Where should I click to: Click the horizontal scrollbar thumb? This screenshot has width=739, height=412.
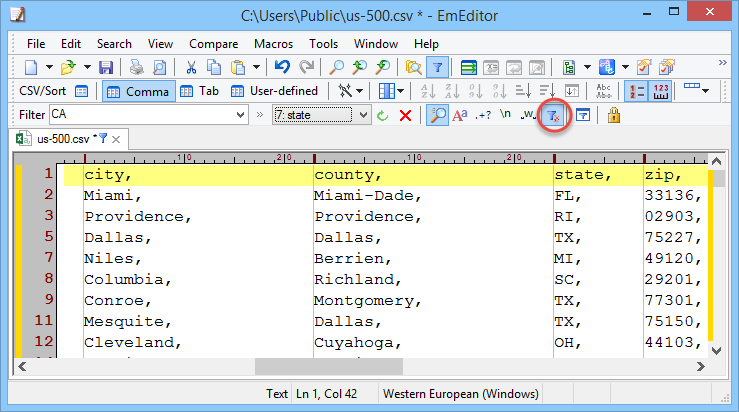(328, 366)
